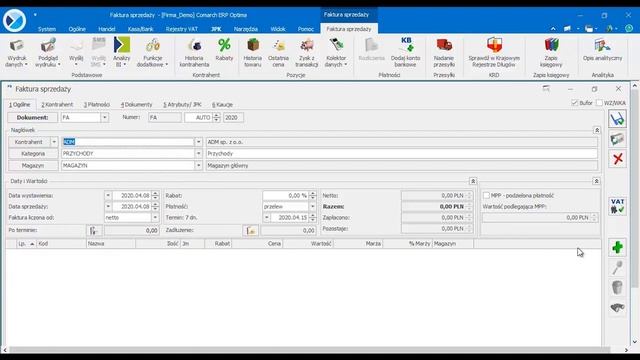Image resolution: width=640 pixels, height=360 pixels.
Task: Sort items by the Kod column header
Action: [x=61, y=244]
